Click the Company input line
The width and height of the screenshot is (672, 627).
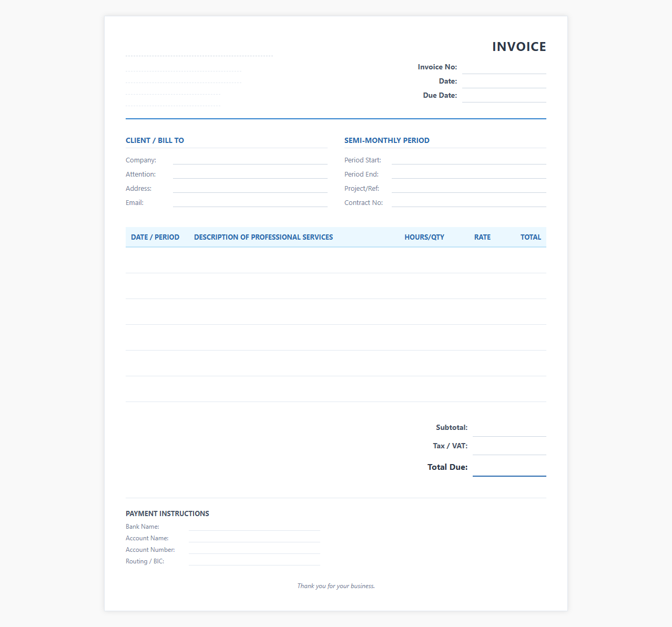(x=250, y=160)
